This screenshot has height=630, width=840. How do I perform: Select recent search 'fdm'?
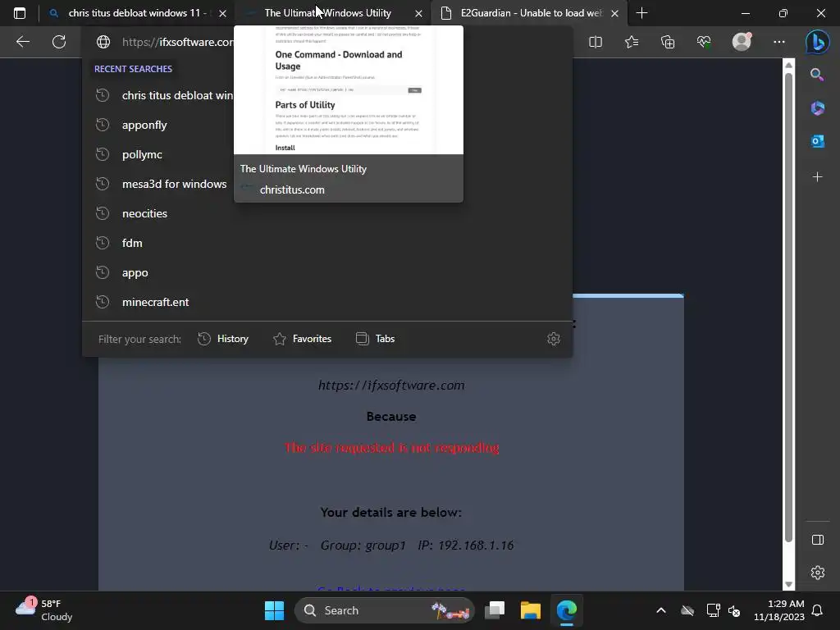click(x=326, y=243)
